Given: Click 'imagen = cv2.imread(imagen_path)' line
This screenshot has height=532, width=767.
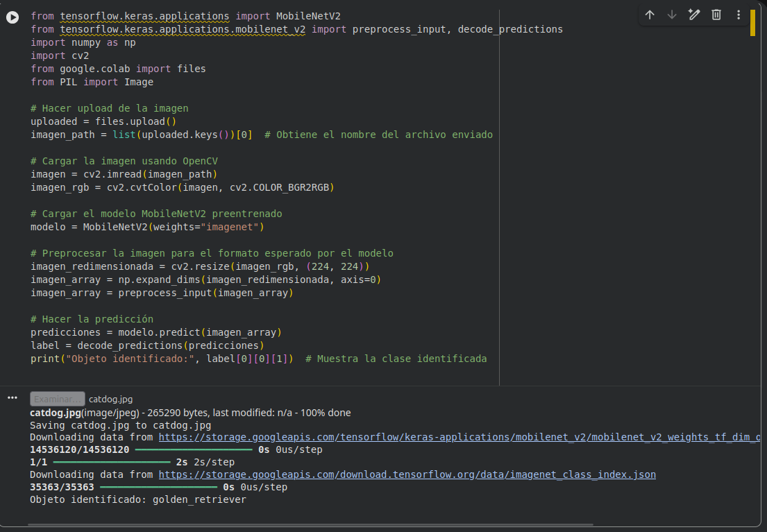Looking at the screenshot, I should tap(124, 175).
